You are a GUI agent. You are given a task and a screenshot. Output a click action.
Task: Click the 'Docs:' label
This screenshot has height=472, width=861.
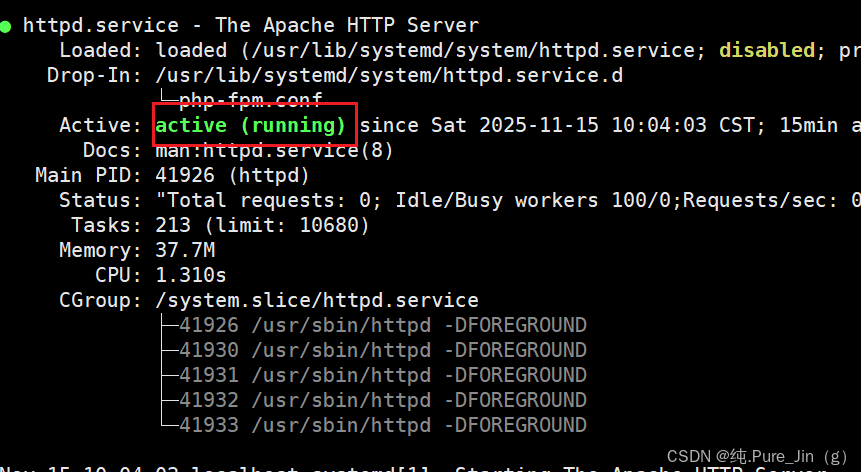[x=113, y=150]
